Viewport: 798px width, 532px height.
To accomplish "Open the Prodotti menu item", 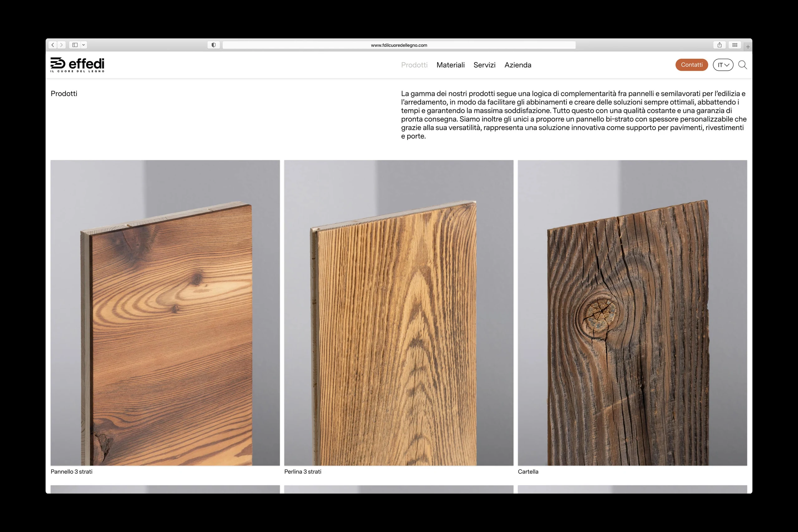I will (x=414, y=65).
